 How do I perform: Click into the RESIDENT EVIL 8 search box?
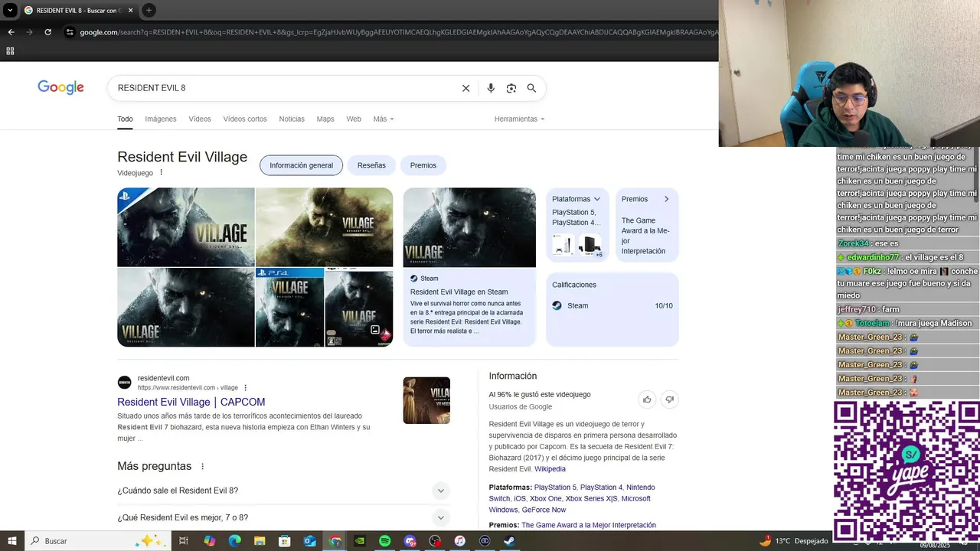(283, 88)
